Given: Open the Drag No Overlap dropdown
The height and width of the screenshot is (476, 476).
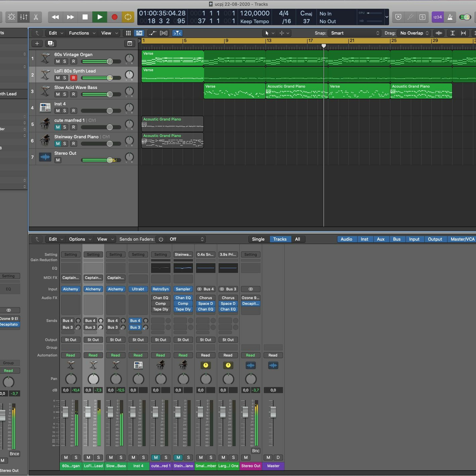Looking at the screenshot, I should tap(414, 33).
